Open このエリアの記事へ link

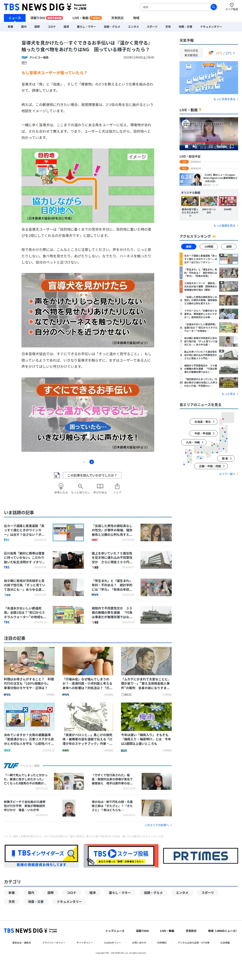pyautogui.click(x=158, y=825)
